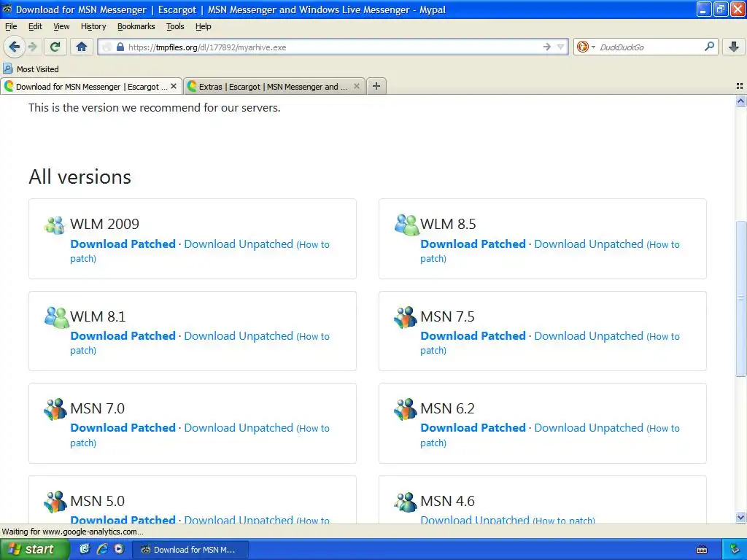Click the MSN 5.0 messenger icon
747x560 pixels.
pos(55,502)
